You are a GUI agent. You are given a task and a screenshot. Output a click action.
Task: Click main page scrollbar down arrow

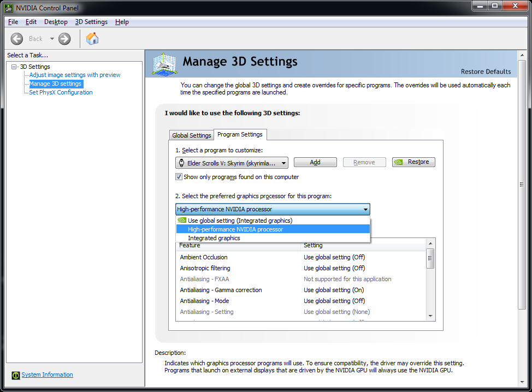click(x=522, y=382)
